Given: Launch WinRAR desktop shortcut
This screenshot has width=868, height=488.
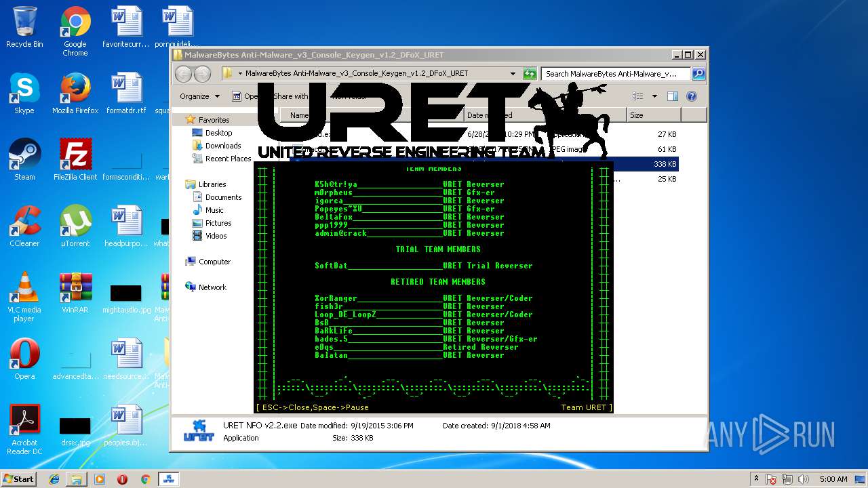Looking at the screenshot, I should (75, 293).
